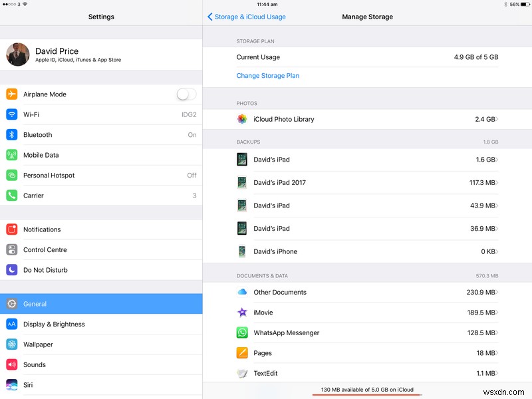Click the Display & Brightness AA icon
Viewport: 532px width, 399px height.
pos(12,324)
